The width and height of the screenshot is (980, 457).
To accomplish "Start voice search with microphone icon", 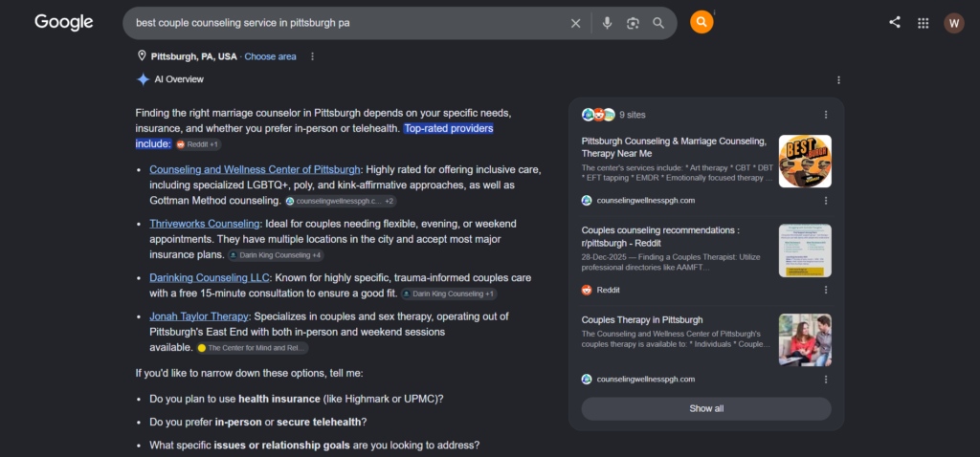I will [x=607, y=23].
